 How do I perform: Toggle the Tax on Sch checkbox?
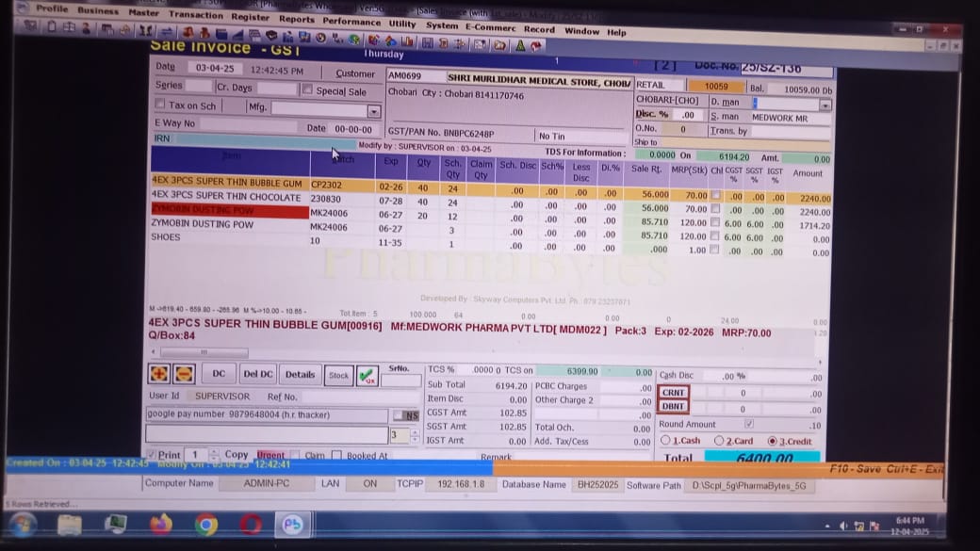(159, 105)
